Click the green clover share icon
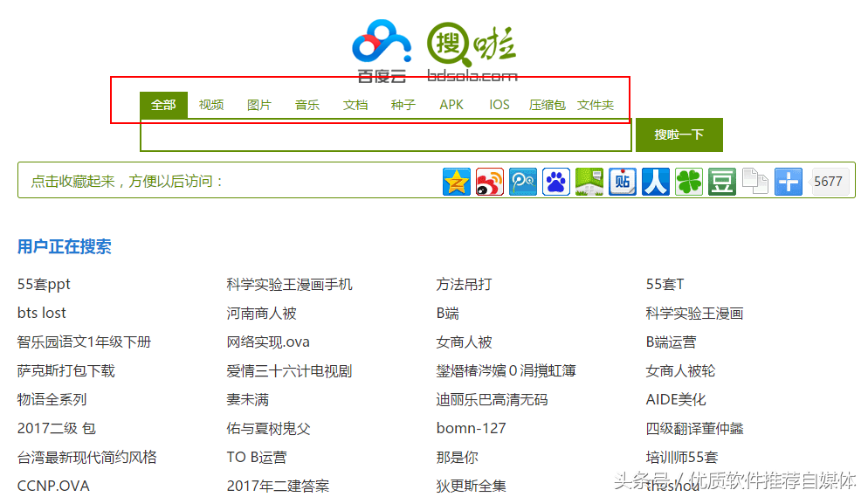The width and height of the screenshot is (868, 497). [689, 182]
